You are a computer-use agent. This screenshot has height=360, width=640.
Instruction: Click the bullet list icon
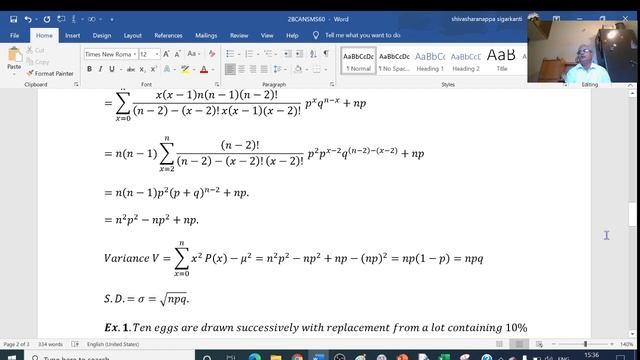[230, 54]
